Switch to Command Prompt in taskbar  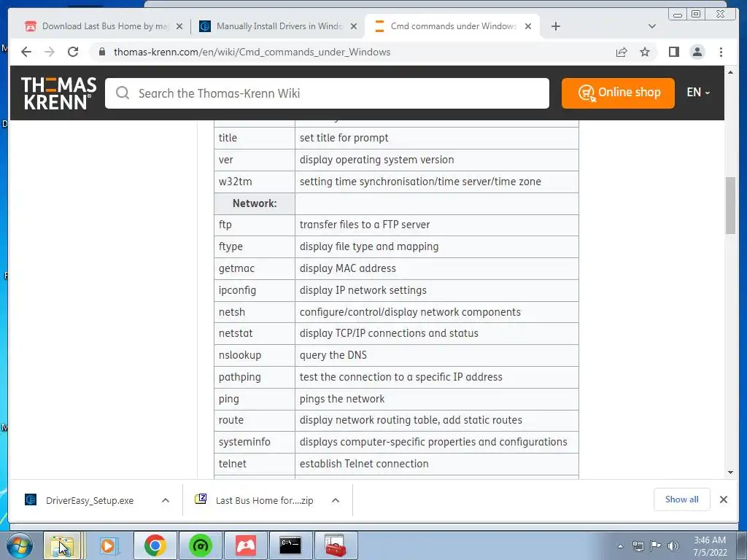click(290, 545)
